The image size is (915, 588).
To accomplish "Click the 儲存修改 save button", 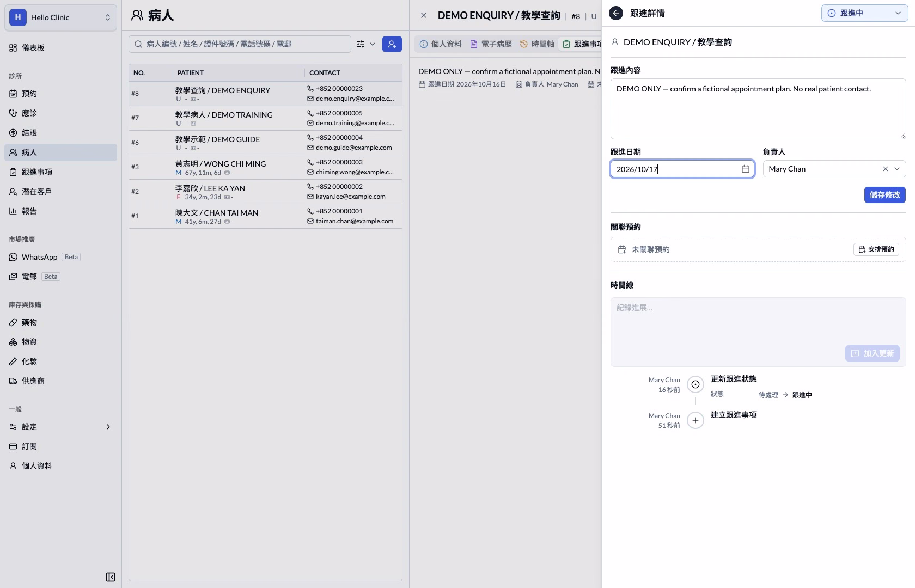I will [x=884, y=195].
